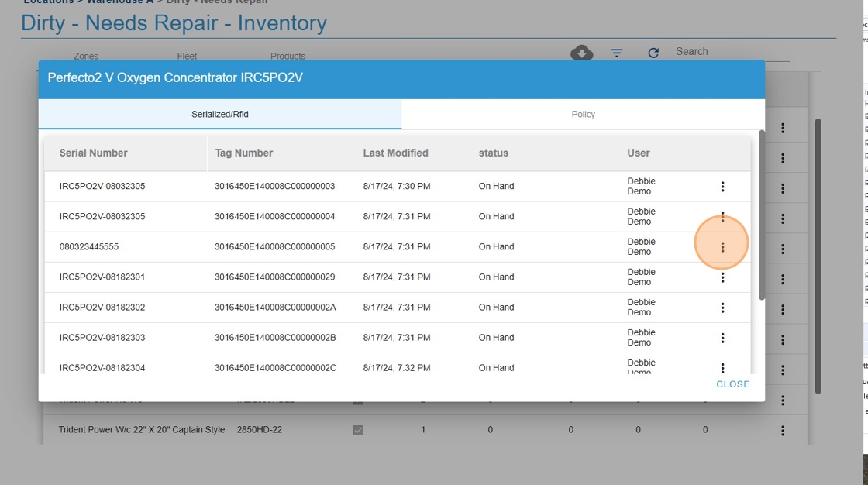The image size is (868, 485).
Task: Click the refresh icon
Action: tap(653, 53)
